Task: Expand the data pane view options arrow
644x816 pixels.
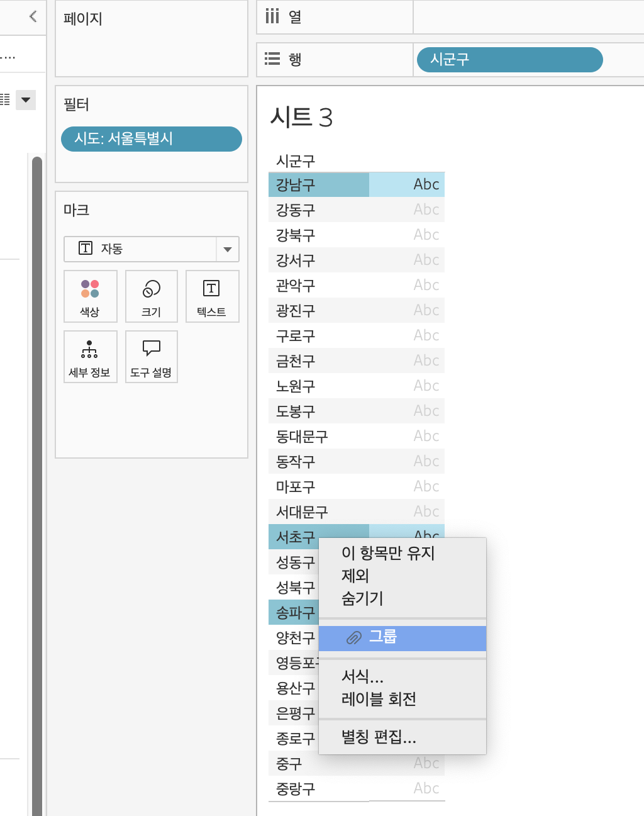Action: point(26,99)
